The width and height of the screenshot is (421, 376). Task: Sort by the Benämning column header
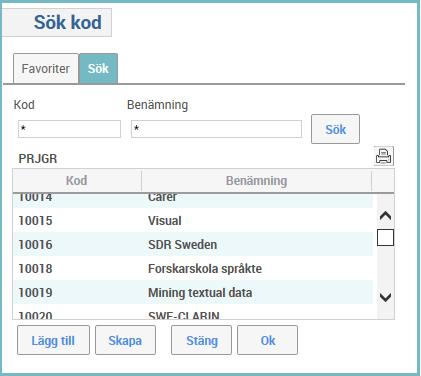coord(256,181)
